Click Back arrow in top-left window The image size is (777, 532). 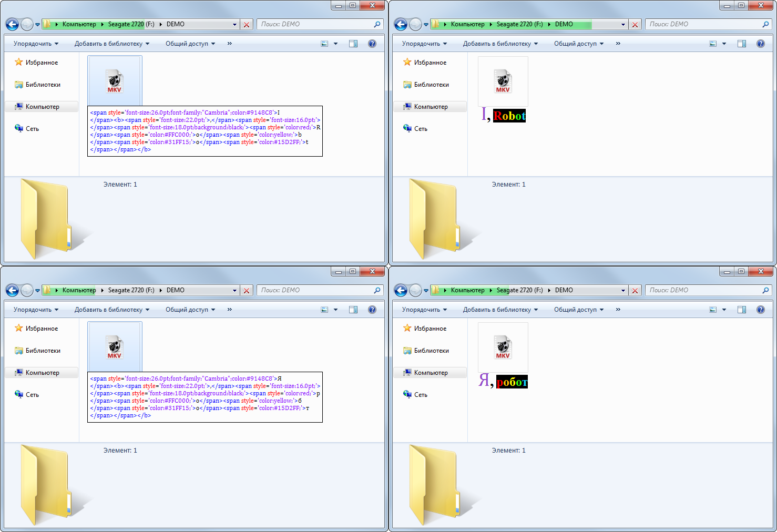(x=12, y=24)
